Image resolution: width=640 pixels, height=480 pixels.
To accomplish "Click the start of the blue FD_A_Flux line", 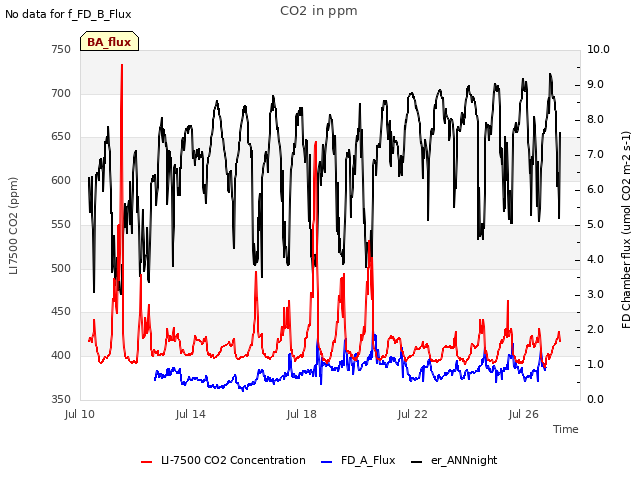I will [x=155, y=379].
